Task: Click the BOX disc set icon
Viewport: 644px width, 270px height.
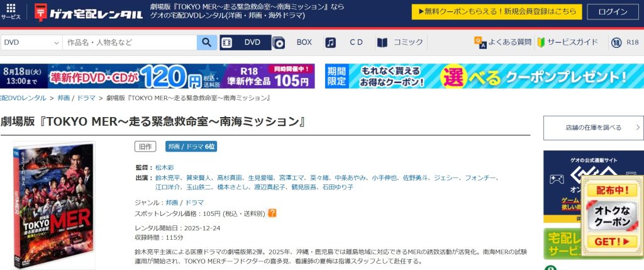Action: tap(279, 43)
